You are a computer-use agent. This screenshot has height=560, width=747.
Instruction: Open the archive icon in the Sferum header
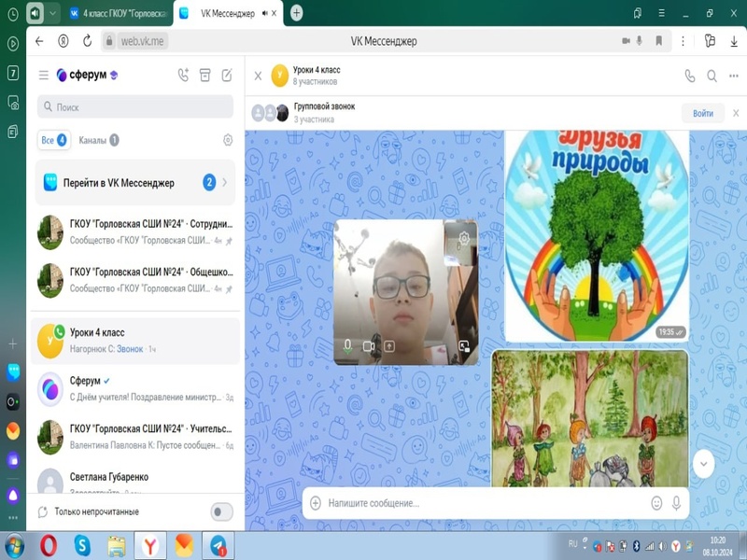(204, 75)
